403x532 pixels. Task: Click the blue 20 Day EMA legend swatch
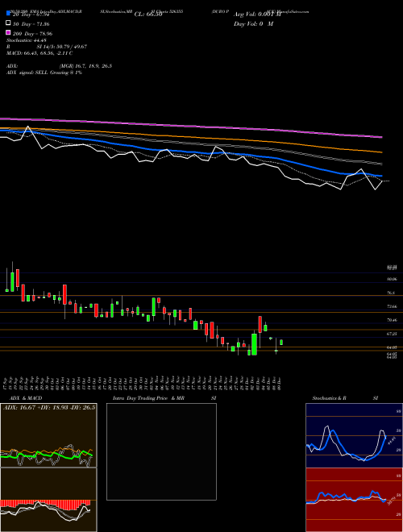(x=8, y=14)
